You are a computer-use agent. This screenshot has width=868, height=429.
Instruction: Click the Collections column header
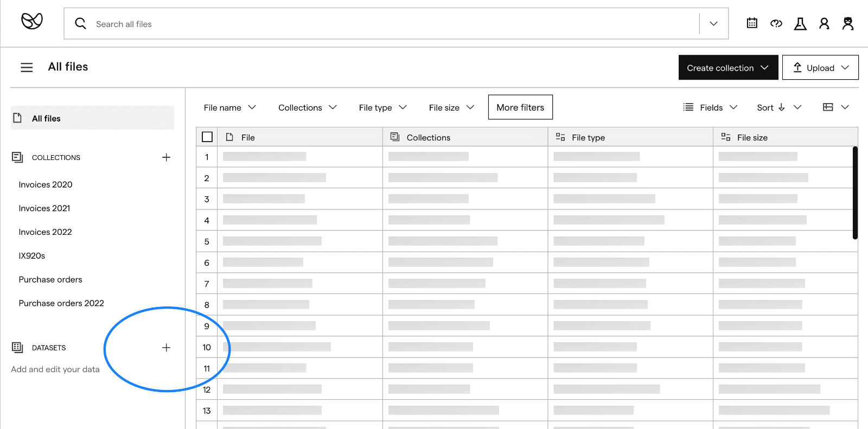pos(465,137)
